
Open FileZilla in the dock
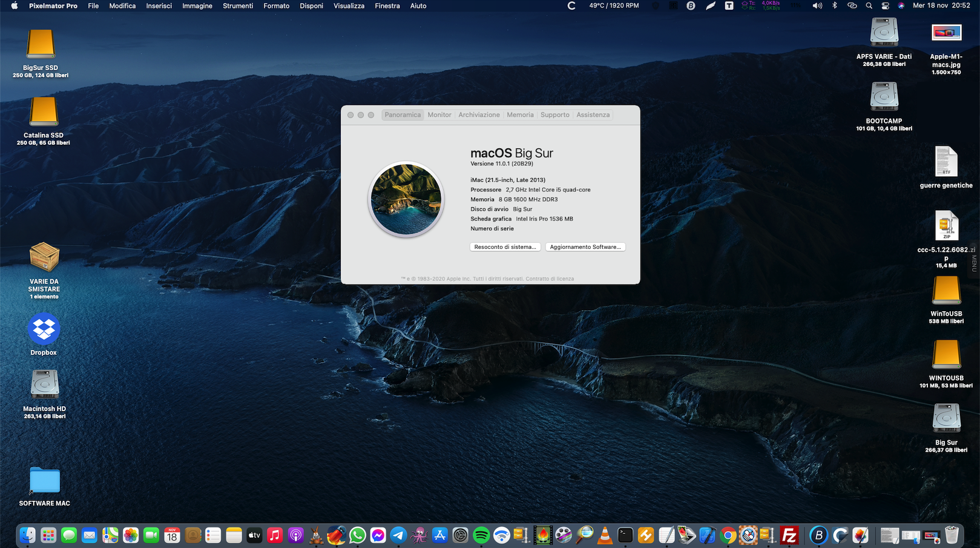pos(789,535)
